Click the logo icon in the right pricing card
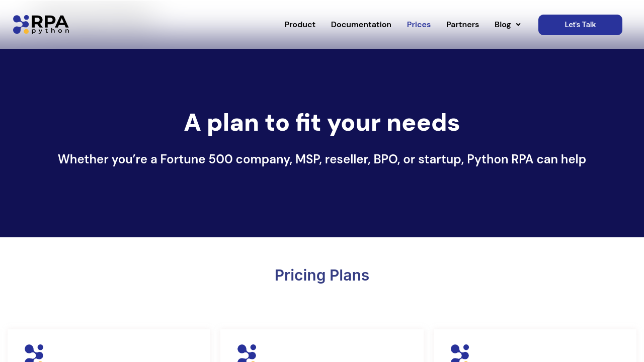Viewport: 644px width, 362px height. [460, 353]
